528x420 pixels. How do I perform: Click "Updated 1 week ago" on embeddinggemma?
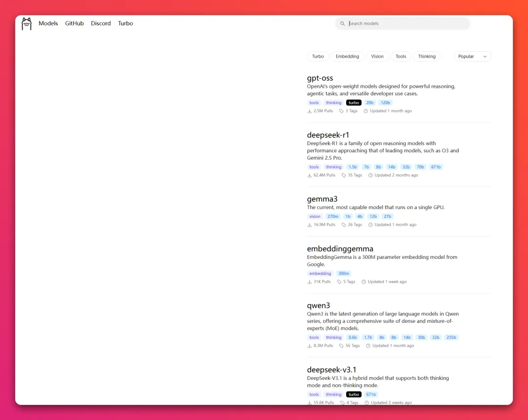point(387,282)
